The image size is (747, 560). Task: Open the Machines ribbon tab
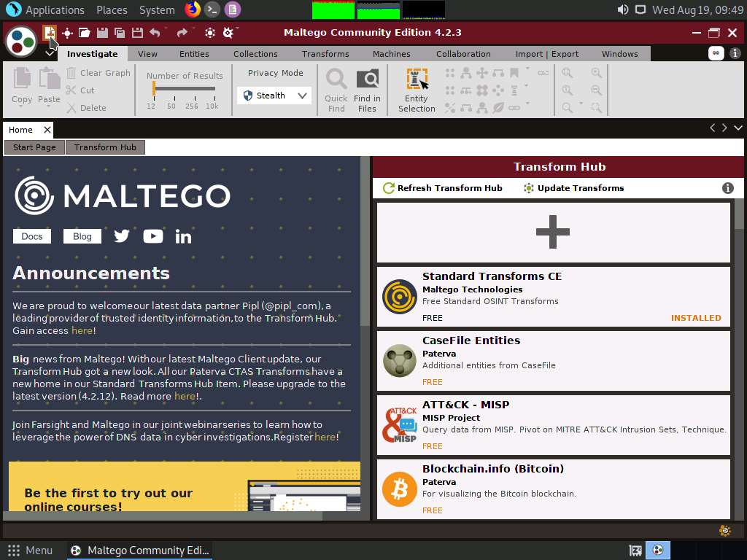pos(391,54)
